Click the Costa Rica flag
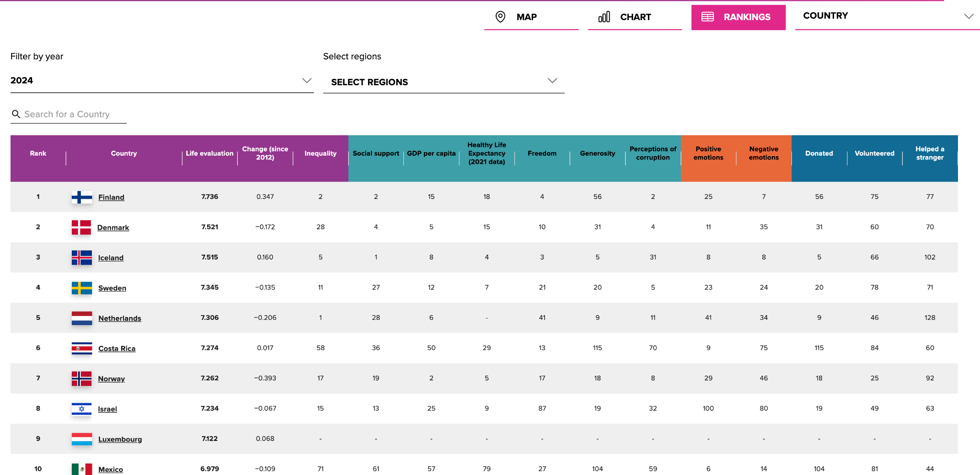The image size is (980, 475). 82,349
